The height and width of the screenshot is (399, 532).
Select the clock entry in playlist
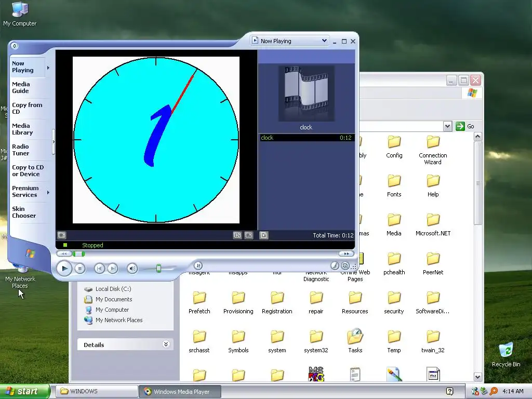(307, 137)
